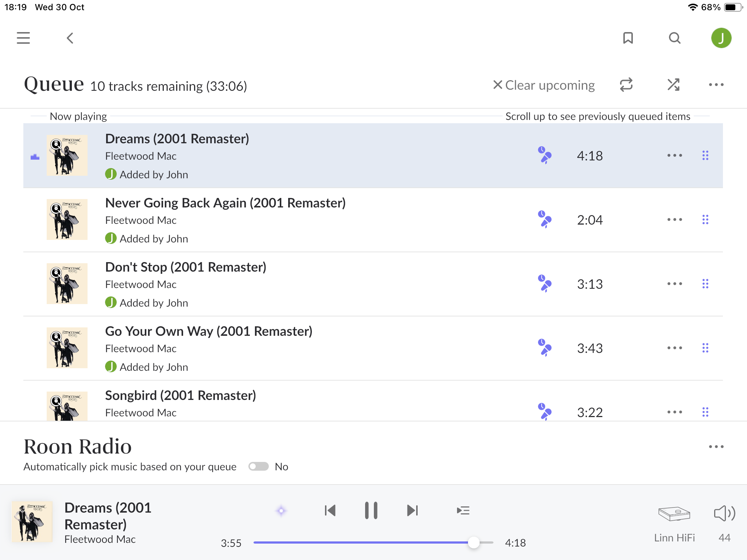Select Songbird (2001 Remaster) track
The width and height of the screenshot is (747, 560).
(181, 396)
